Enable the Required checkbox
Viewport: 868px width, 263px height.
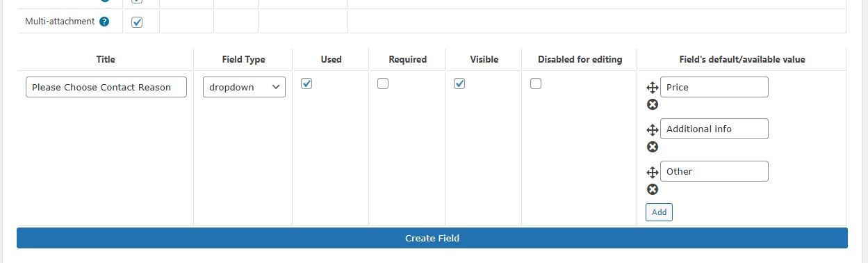pos(383,83)
